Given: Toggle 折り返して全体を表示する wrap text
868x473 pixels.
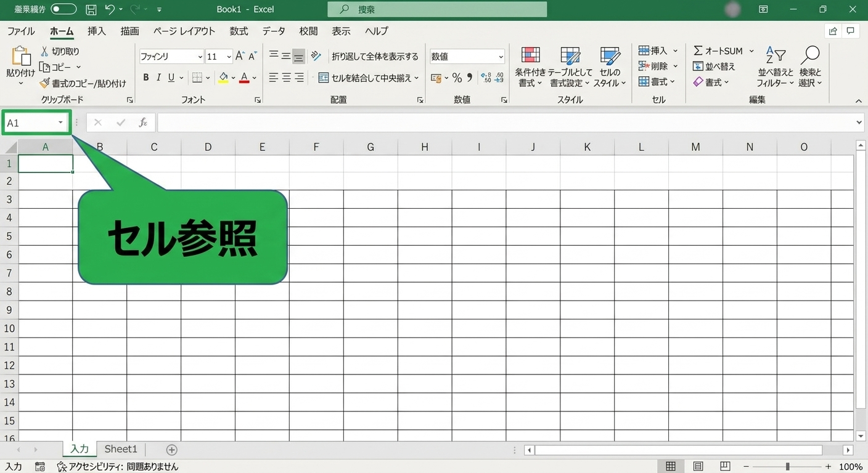Looking at the screenshot, I should tap(375, 57).
